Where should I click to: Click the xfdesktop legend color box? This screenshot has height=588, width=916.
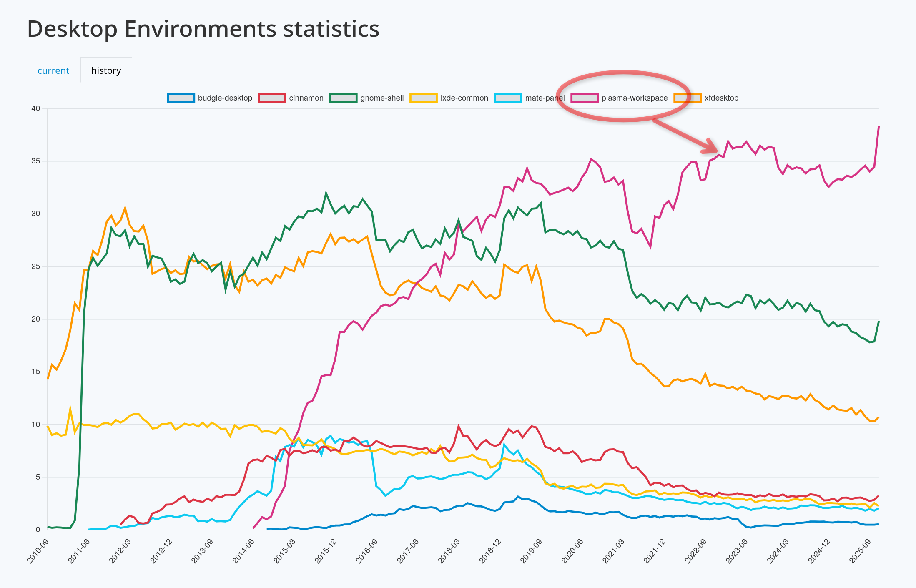[688, 98]
